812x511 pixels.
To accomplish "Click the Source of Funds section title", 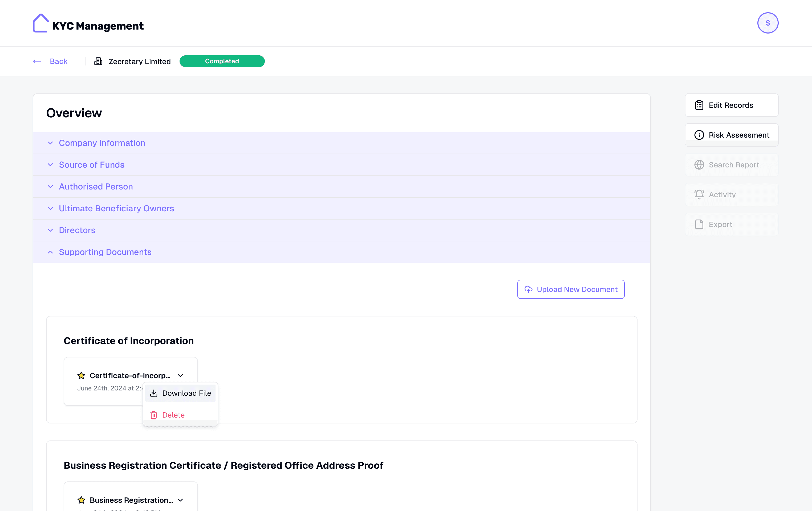I will tap(92, 165).
